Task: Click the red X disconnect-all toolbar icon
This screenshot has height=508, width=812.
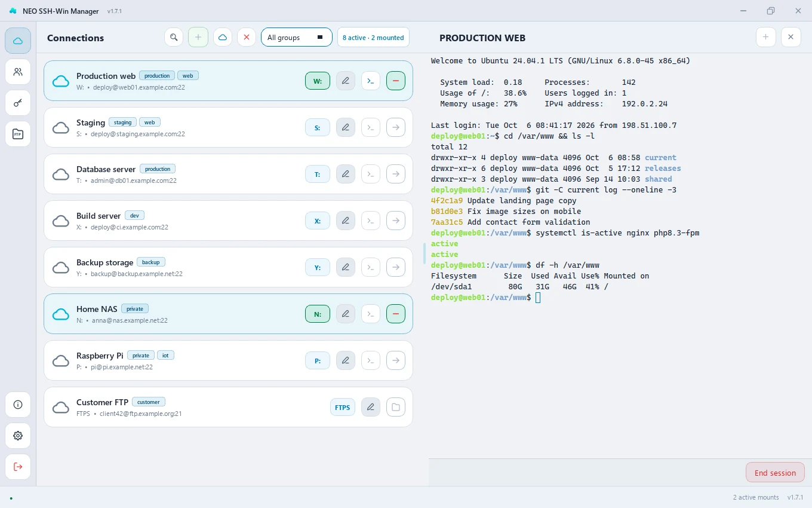Action: click(247, 37)
